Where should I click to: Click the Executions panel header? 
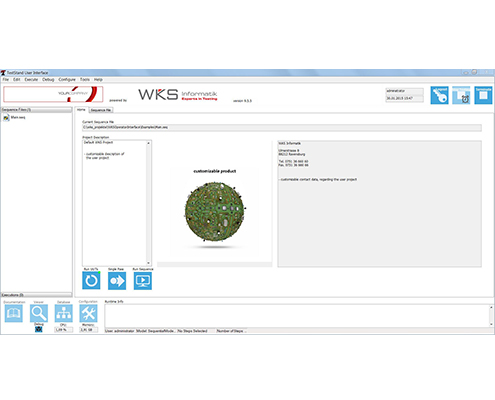[36, 295]
